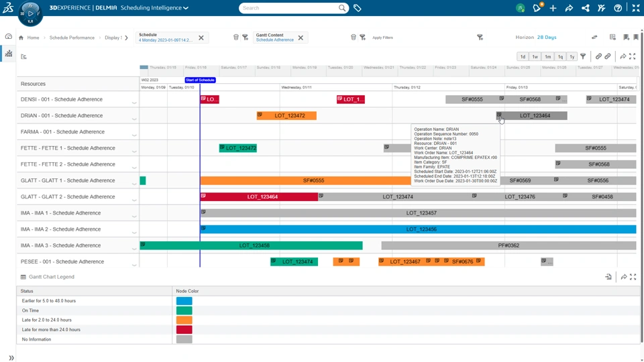Click the blue Earlier legend color swatch
The height and width of the screenshot is (362, 644).
[184, 301]
